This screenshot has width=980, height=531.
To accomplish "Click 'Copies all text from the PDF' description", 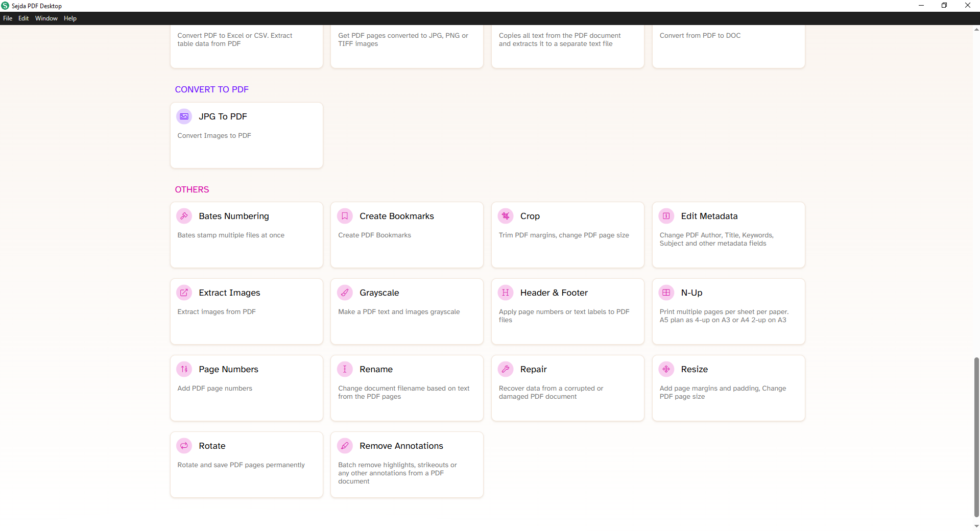I will coord(560,39).
